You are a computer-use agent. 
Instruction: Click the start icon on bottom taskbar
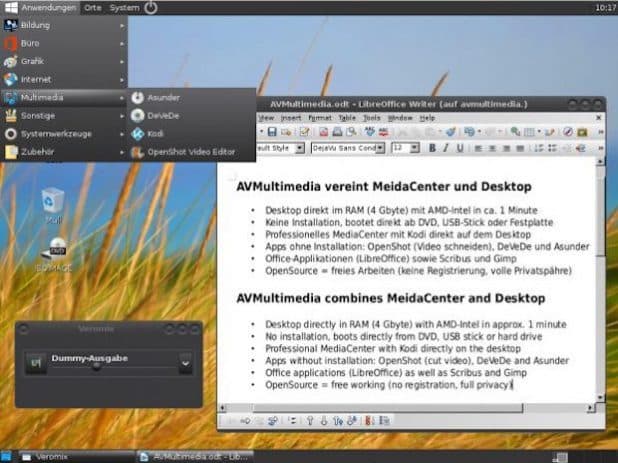point(6,457)
